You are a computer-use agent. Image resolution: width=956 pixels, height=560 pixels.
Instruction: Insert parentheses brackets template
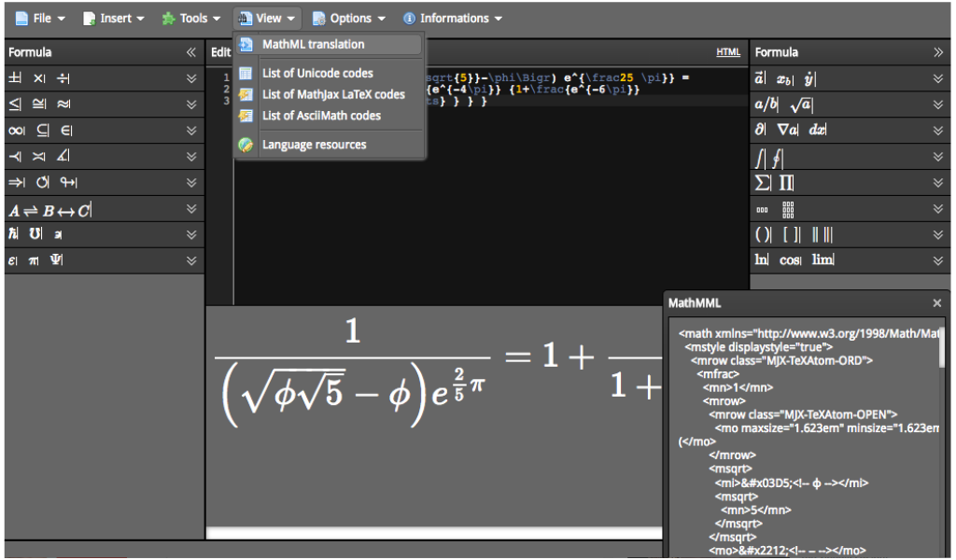coord(761,234)
